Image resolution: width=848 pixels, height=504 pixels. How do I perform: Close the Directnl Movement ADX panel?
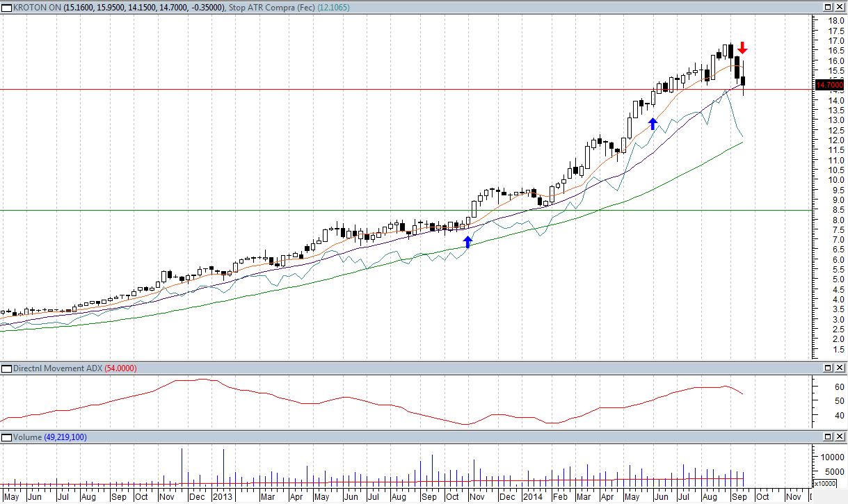(840, 368)
